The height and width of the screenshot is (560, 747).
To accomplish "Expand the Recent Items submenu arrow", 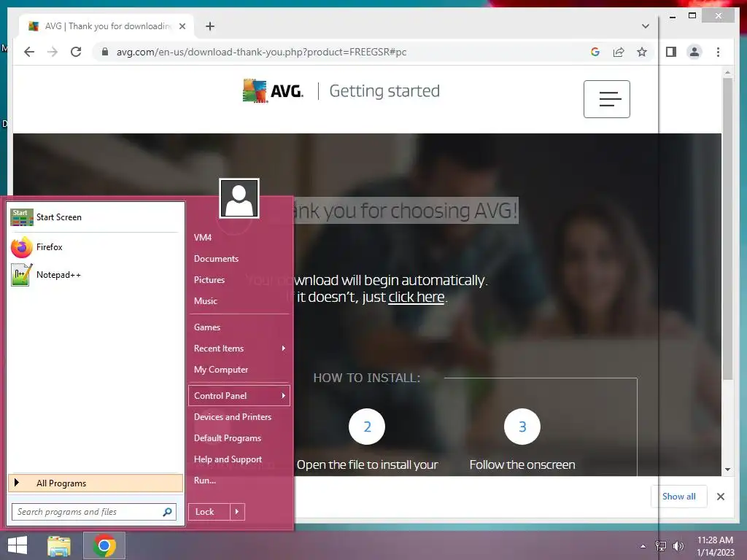I will point(284,348).
